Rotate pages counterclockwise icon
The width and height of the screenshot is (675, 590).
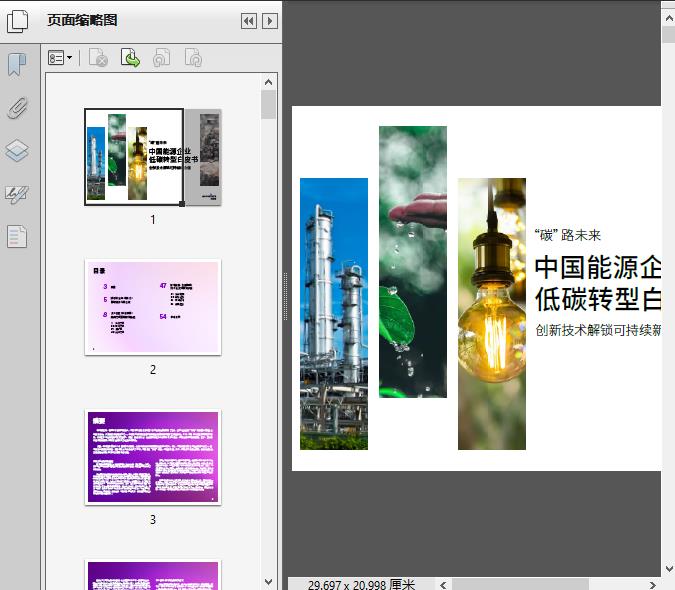[161, 58]
